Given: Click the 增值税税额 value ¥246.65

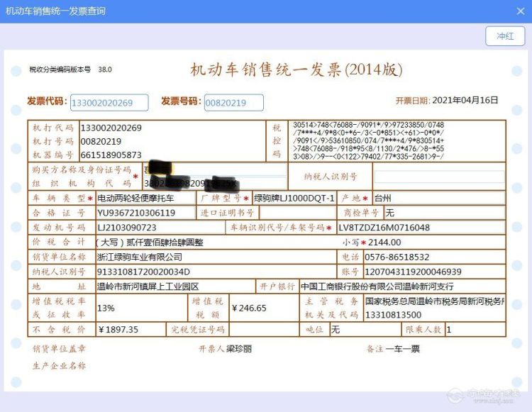Looking at the screenshot, I should click(x=249, y=308).
